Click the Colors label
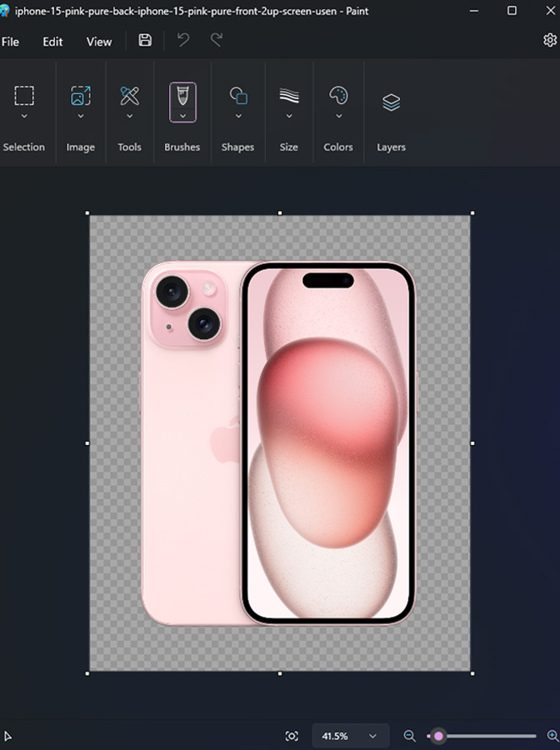This screenshot has height=750, width=560. tap(338, 147)
